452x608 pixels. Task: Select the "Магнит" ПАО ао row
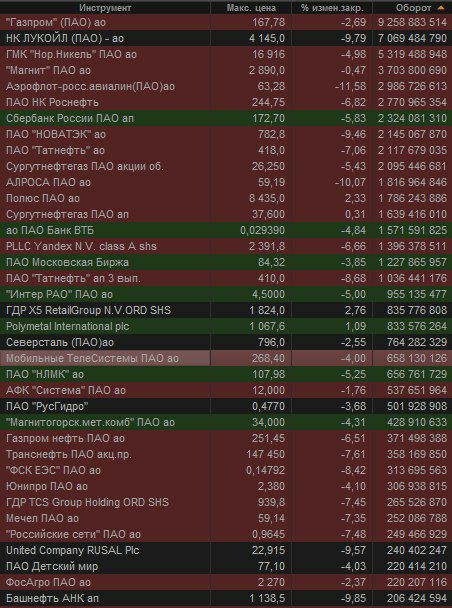tap(226, 70)
